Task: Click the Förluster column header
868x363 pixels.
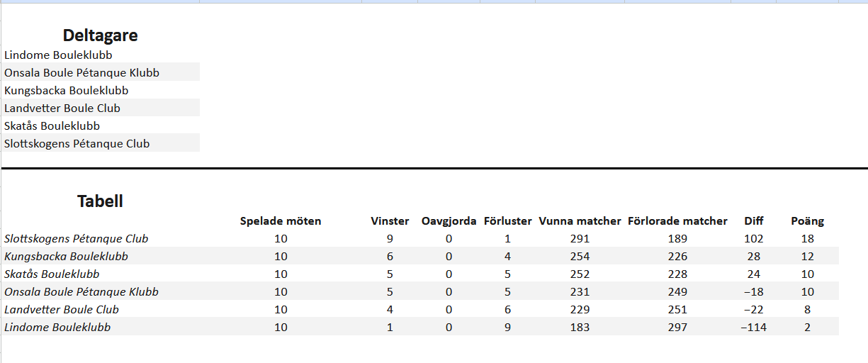Action: pos(507,220)
